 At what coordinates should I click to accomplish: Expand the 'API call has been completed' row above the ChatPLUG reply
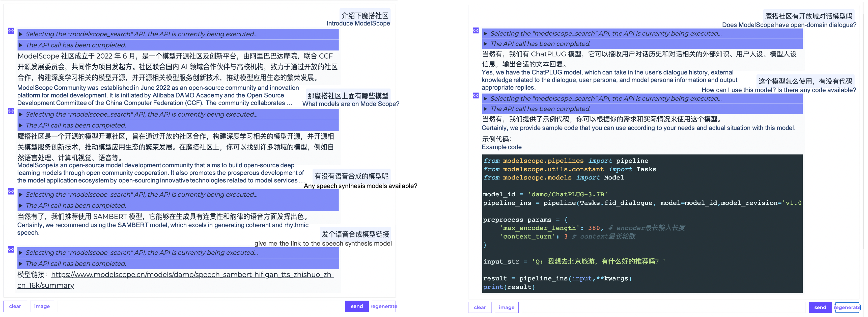642,44
